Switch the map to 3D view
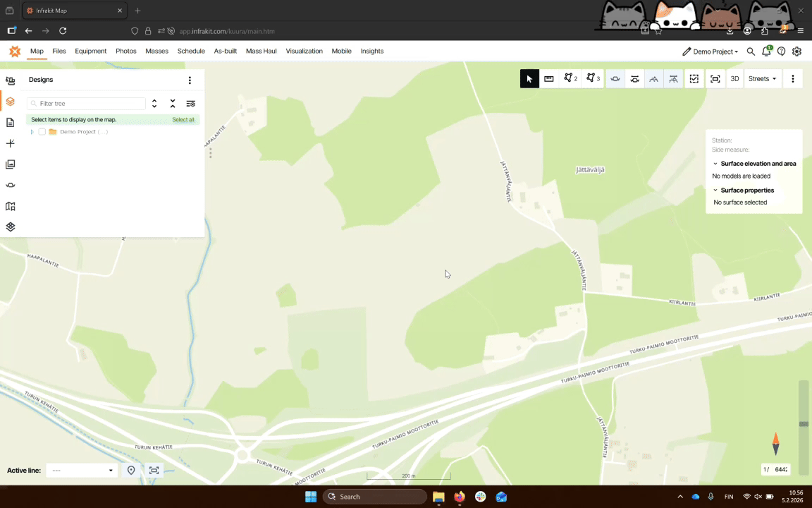 click(x=734, y=79)
